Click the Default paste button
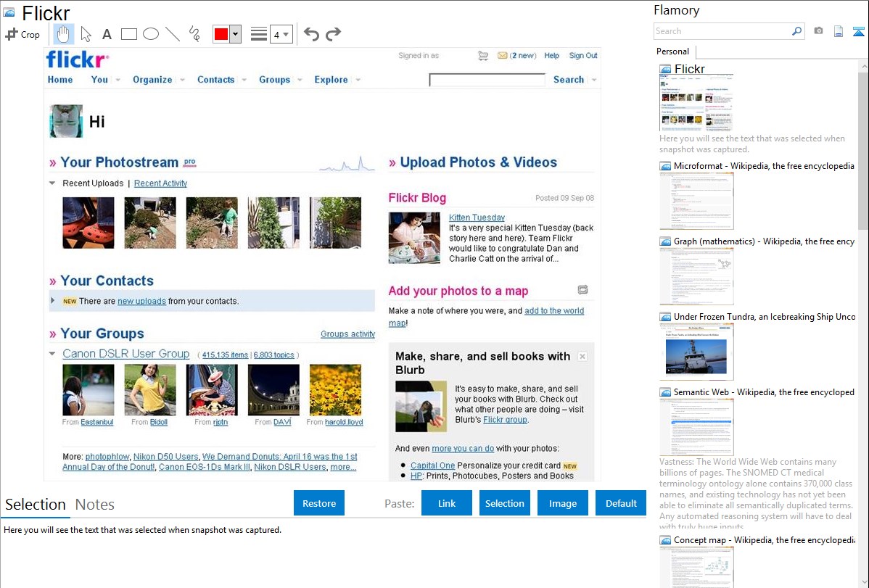Screen dimensions: 869x588 [x=621, y=503]
